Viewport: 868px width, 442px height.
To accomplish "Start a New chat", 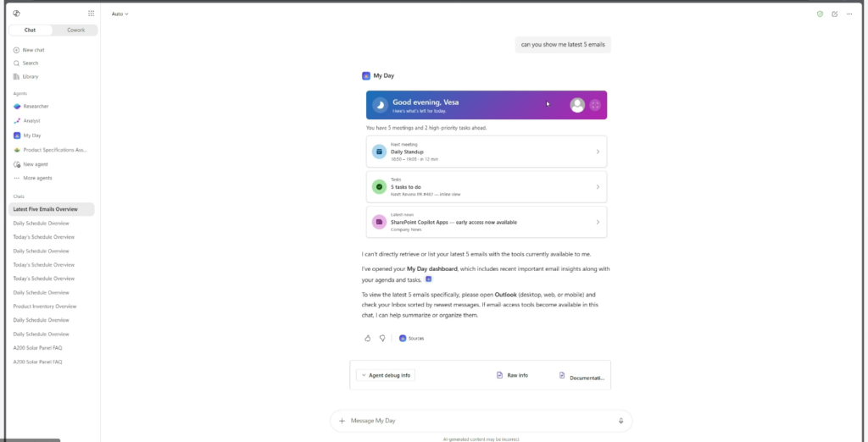I will tap(29, 50).
